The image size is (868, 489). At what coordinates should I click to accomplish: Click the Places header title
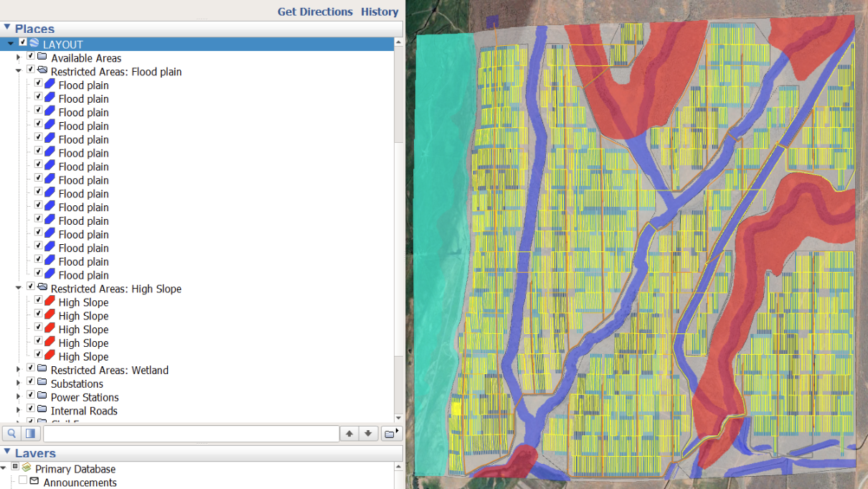(34, 29)
